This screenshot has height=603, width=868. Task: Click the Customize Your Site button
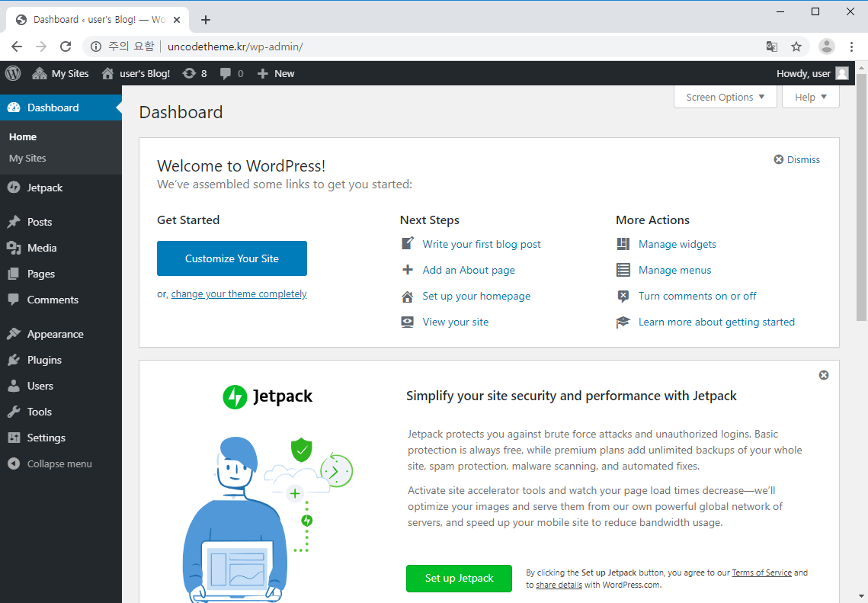[232, 258]
